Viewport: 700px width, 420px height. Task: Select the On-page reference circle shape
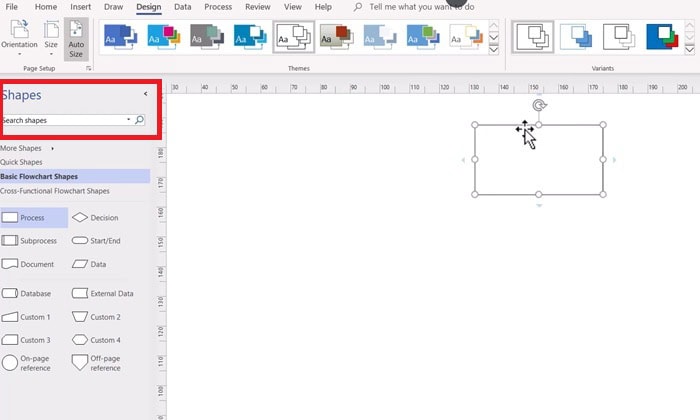click(26, 363)
